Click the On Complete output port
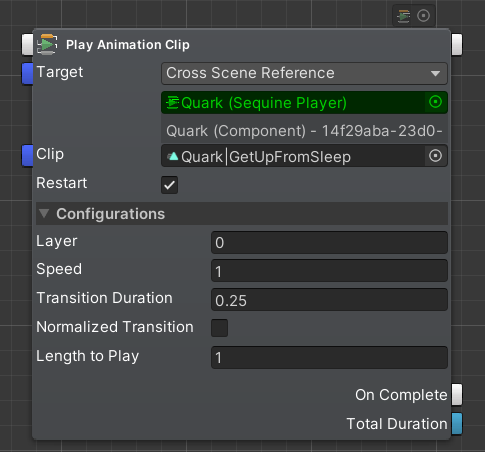485x452 pixels. [x=457, y=395]
